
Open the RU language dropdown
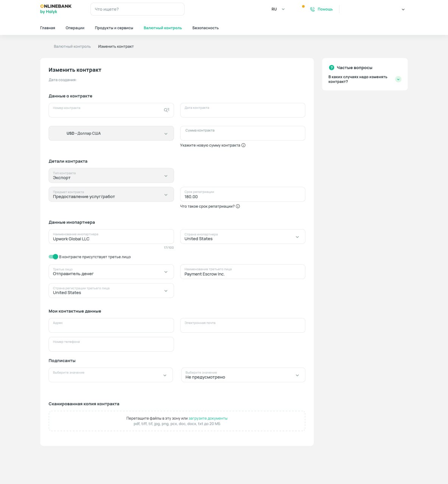(278, 9)
